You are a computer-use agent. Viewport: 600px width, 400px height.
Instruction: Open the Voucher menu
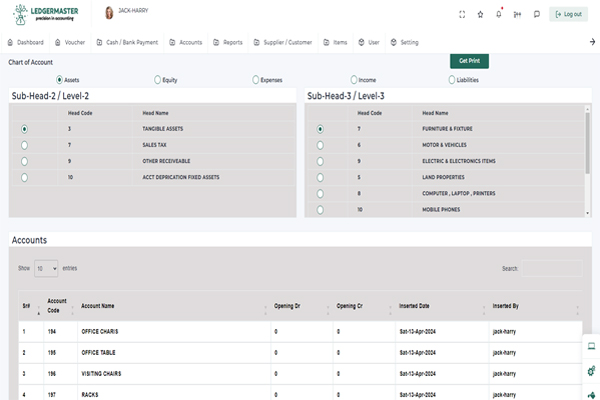pyautogui.click(x=70, y=42)
